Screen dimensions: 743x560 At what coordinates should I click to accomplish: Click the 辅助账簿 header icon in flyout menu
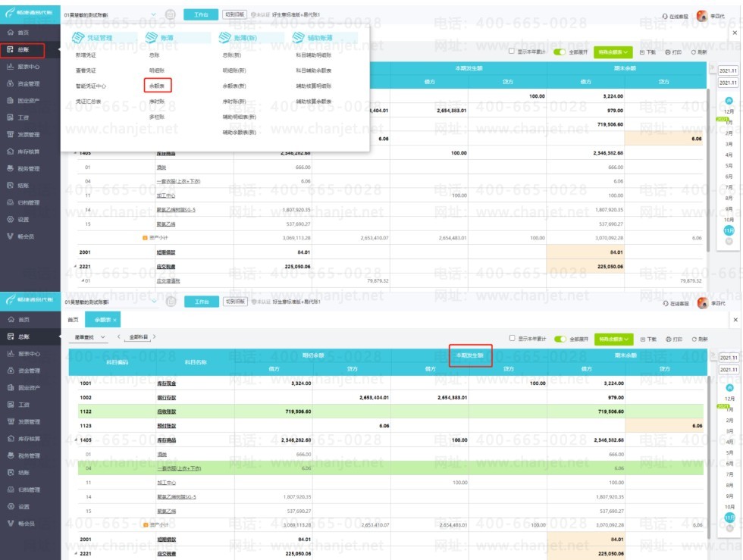pyautogui.click(x=298, y=37)
